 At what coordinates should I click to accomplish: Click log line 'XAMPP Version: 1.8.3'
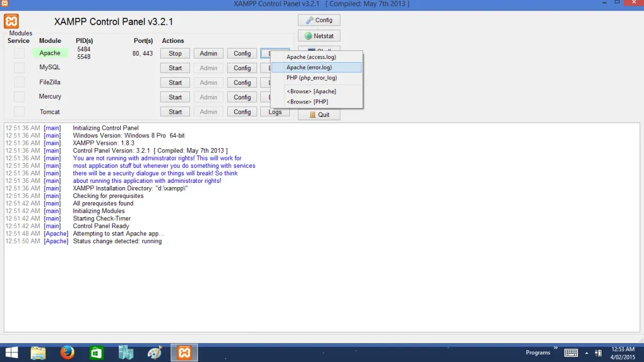[x=103, y=143]
